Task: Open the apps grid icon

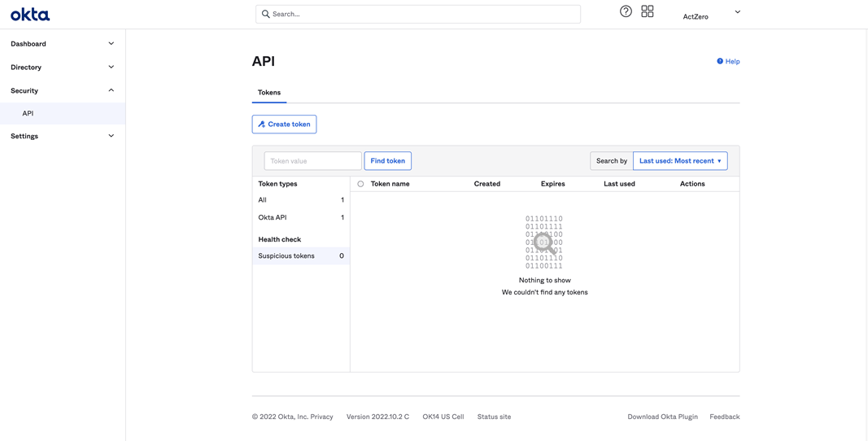Action: pyautogui.click(x=647, y=11)
